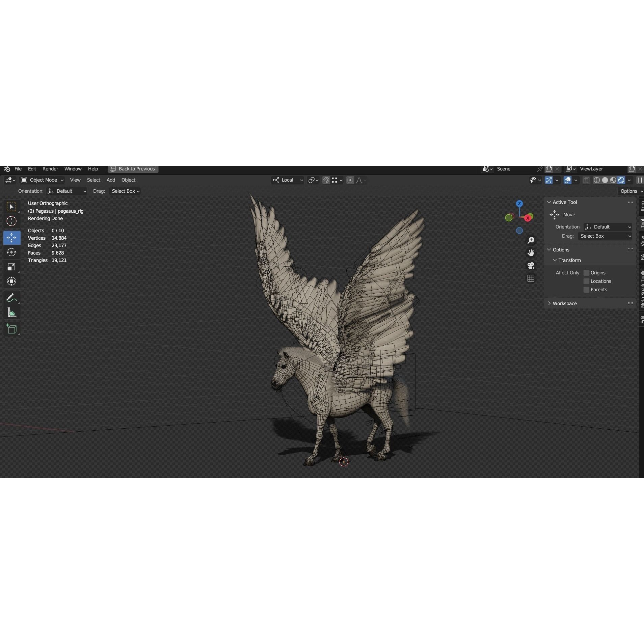
Task: Select the Scale tool
Action: [12, 267]
